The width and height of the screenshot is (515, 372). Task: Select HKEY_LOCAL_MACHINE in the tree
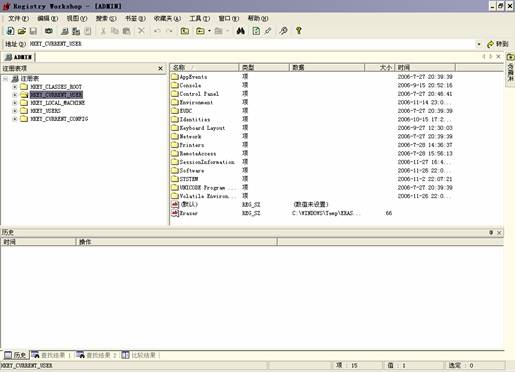pyautogui.click(x=58, y=103)
